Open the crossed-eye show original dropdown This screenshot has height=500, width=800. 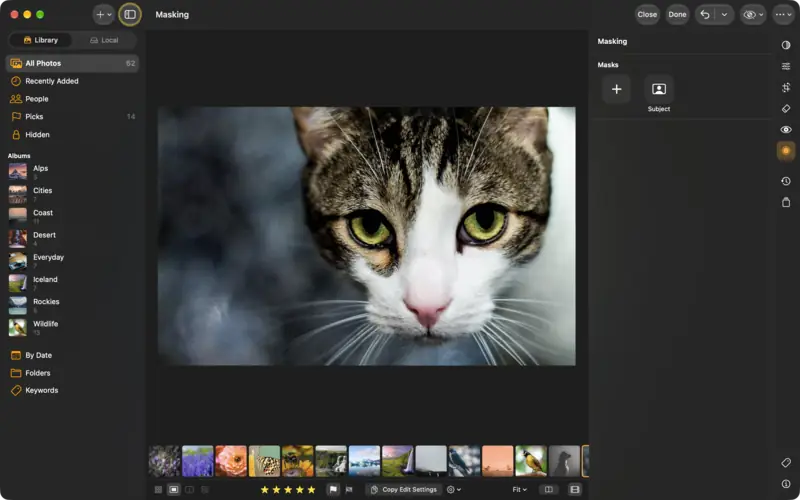753,15
